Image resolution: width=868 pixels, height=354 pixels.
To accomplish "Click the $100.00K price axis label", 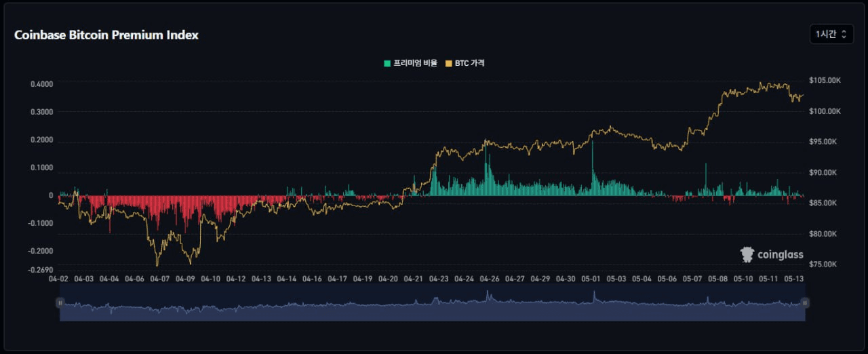I will pos(825,111).
